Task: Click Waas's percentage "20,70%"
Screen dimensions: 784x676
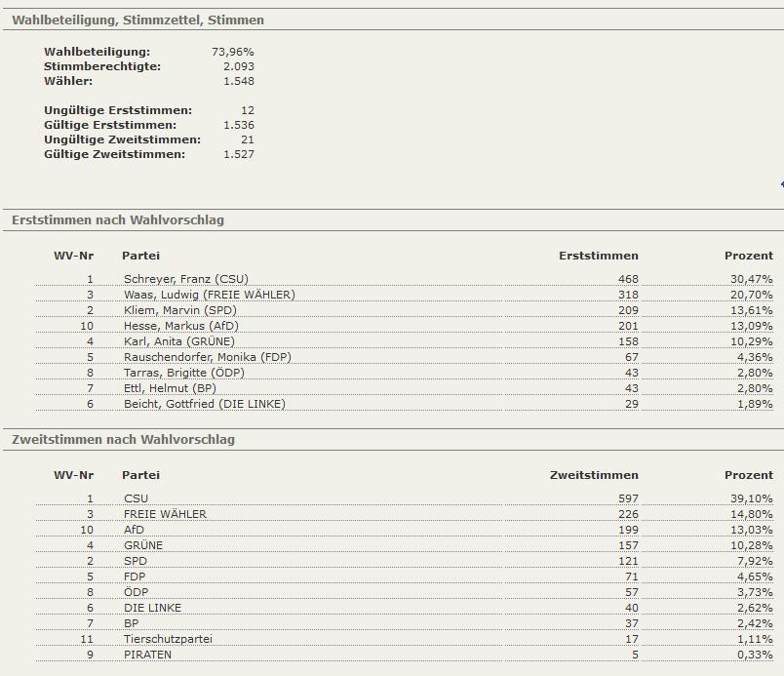Action: [752, 295]
